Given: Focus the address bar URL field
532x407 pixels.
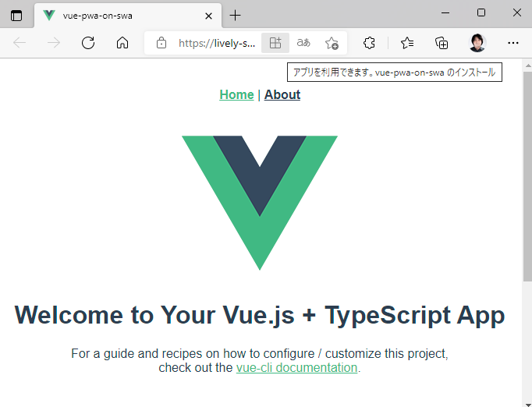Looking at the screenshot, I should click(217, 43).
